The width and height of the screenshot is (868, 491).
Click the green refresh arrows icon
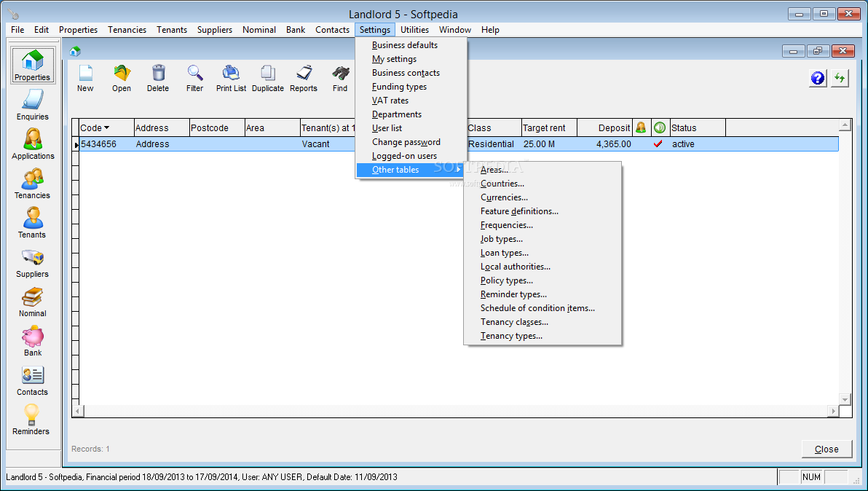click(x=840, y=79)
